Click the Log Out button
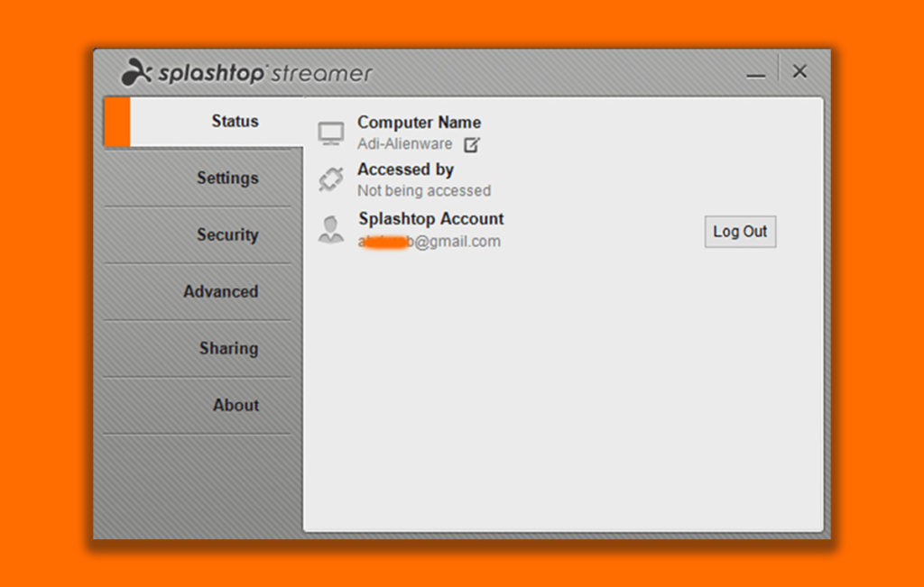924x587 pixels. (x=739, y=231)
